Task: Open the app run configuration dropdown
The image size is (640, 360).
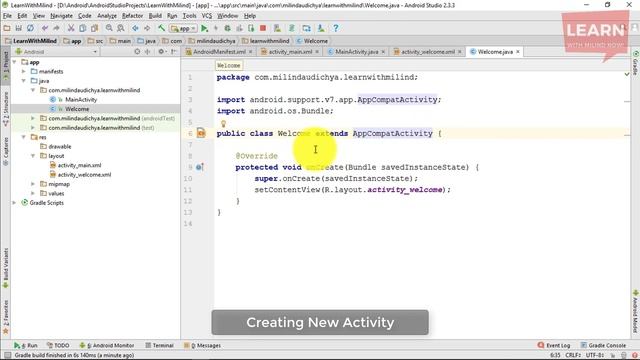Action: 183,28
